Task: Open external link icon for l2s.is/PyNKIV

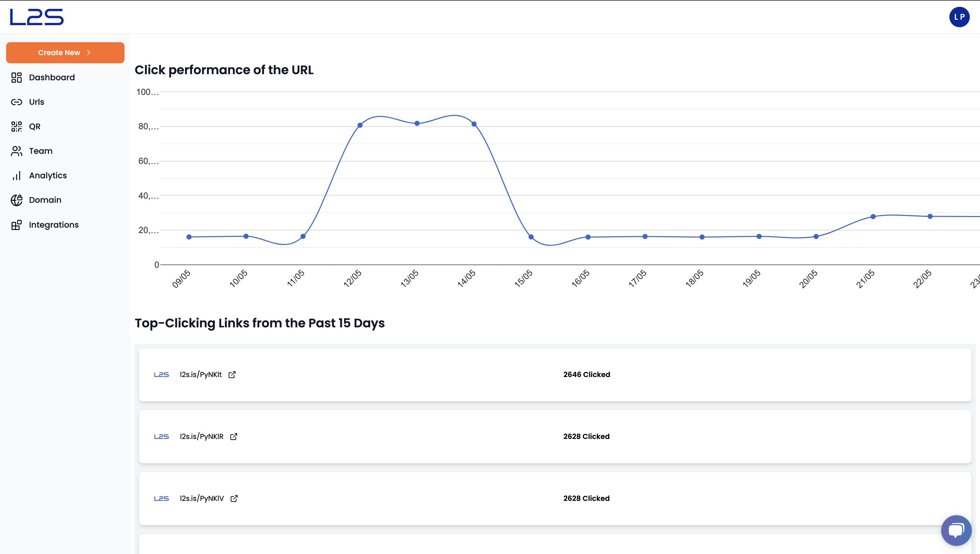Action: 234,499
